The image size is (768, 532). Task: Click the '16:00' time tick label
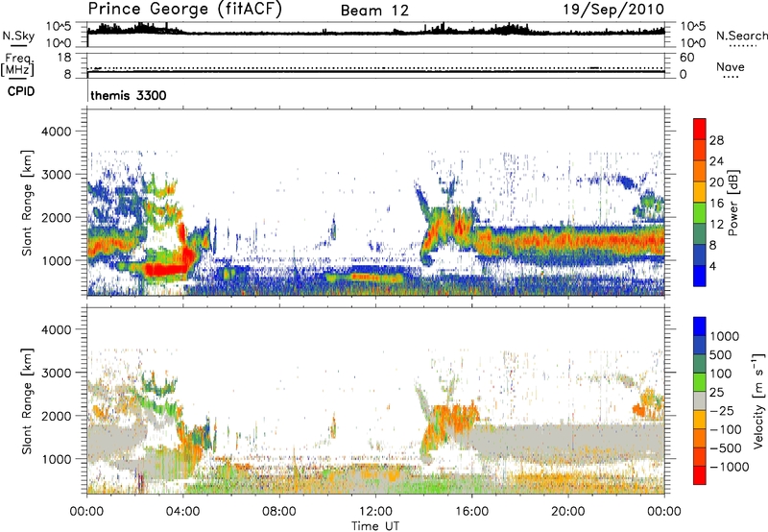tap(471, 512)
